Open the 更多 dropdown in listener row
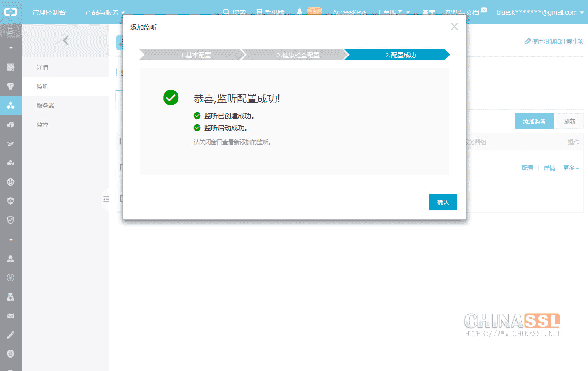Screen dimensions: 588x371 click(571, 168)
